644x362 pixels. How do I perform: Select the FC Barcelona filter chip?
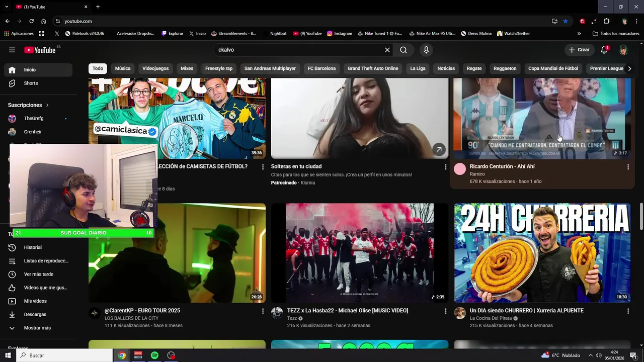tap(321, 68)
